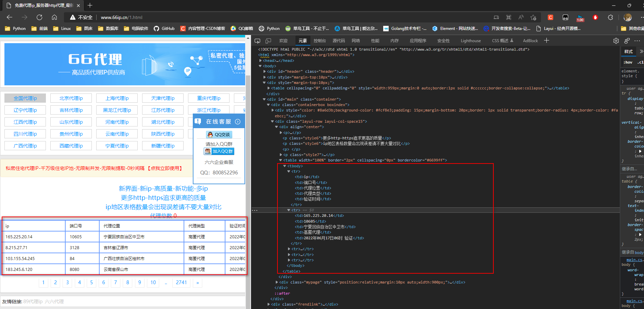Collapse the body element node

click(260, 66)
